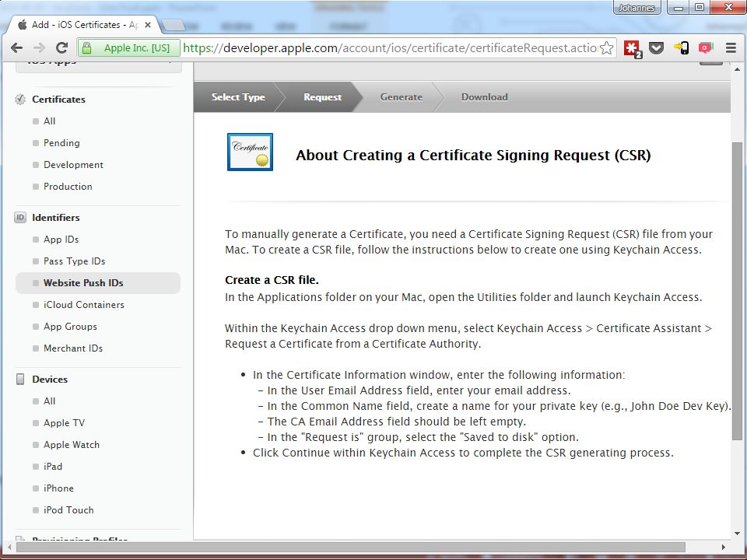Open the LastPass extension icon
This screenshot has height=560, width=747.
pyautogui.click(x=633, y=48)
